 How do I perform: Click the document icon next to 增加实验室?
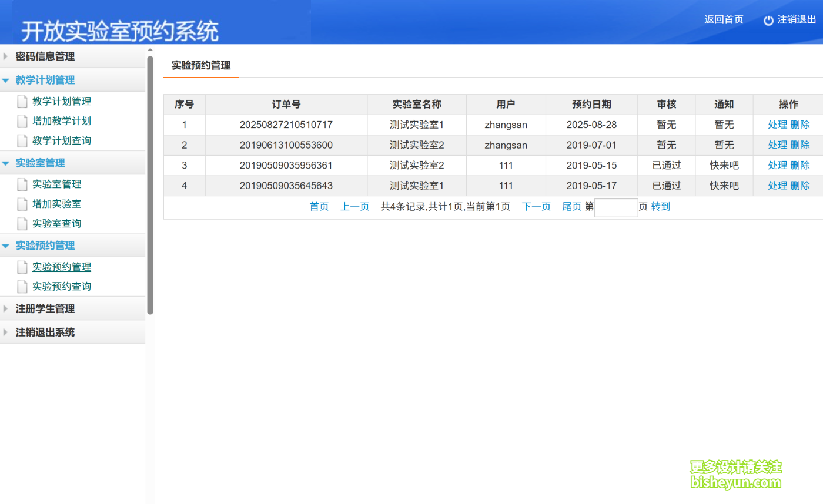(x=22, y=204)
